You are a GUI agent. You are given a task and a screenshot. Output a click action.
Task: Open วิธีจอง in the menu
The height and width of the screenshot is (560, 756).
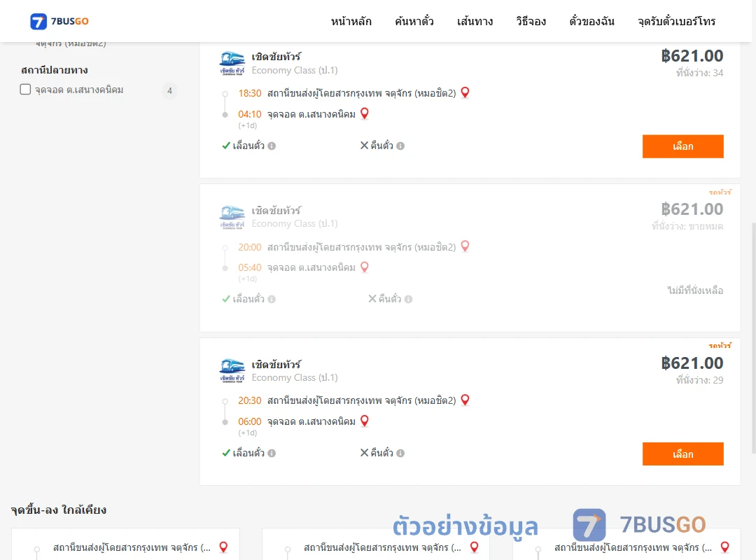click(531, 21)
